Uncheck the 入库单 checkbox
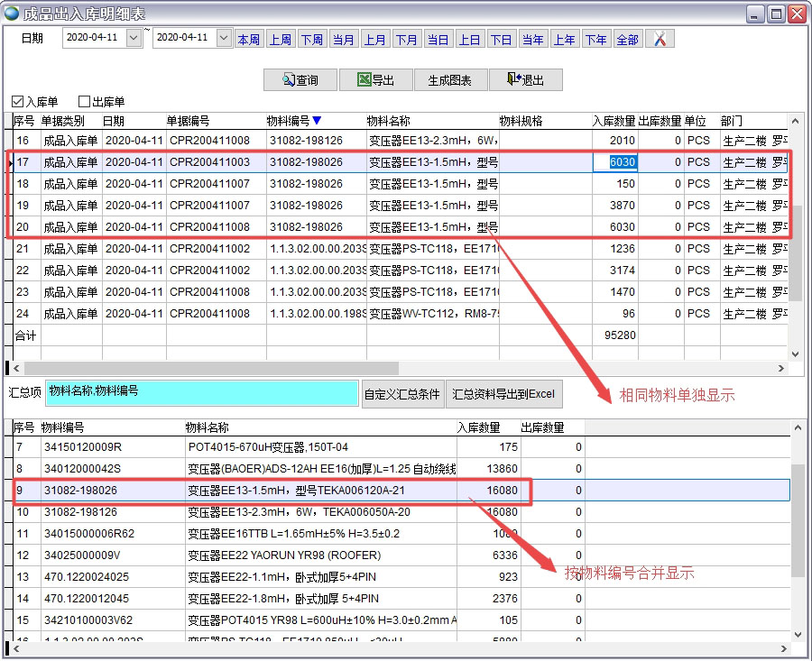Image resolution: width=812 pixels, height=661 pixels. pyautogui.click(x=16, y=100)
